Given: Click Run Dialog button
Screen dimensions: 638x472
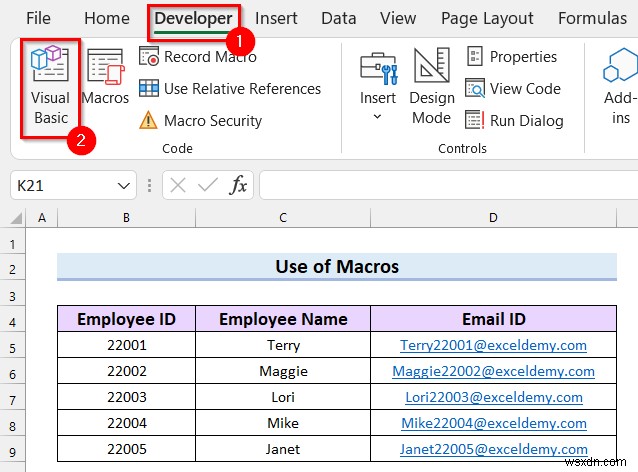Looking at the screenshot, I should 514,120.
